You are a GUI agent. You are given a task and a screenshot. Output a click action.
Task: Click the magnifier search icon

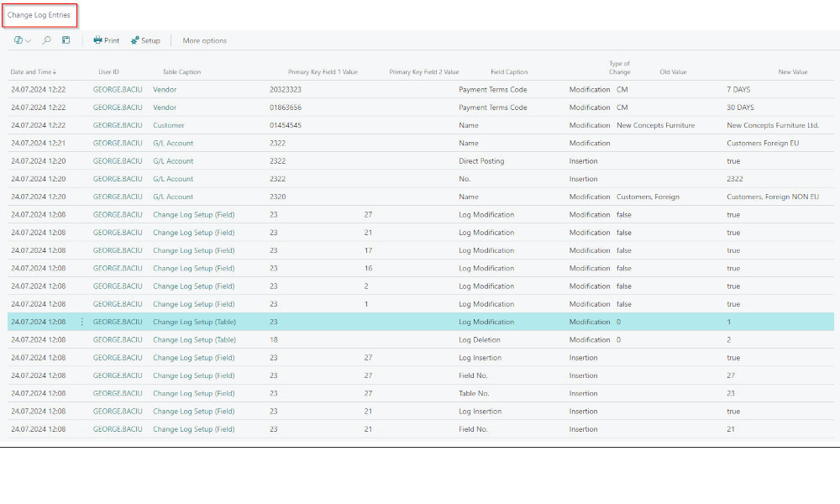(x=46, y=40)
